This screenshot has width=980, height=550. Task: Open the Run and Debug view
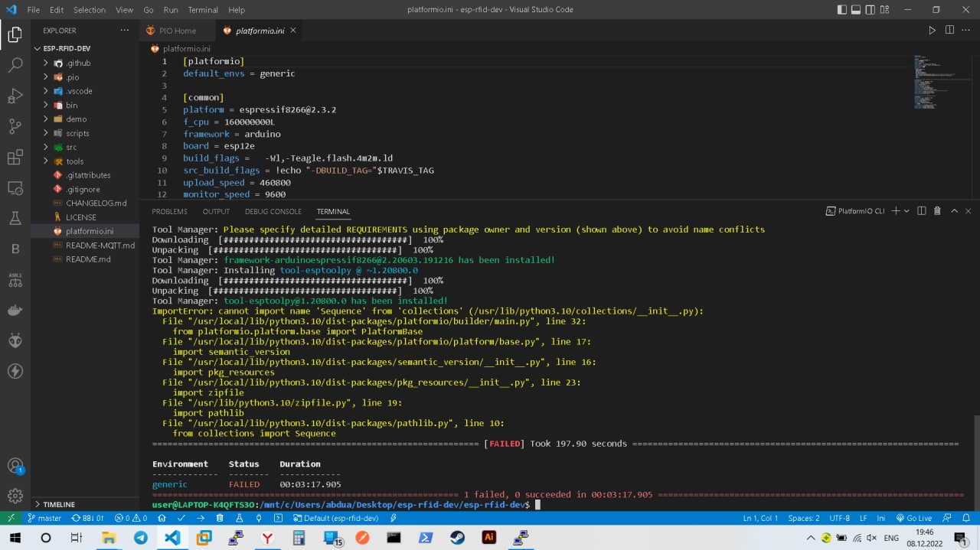coord(15,96)
